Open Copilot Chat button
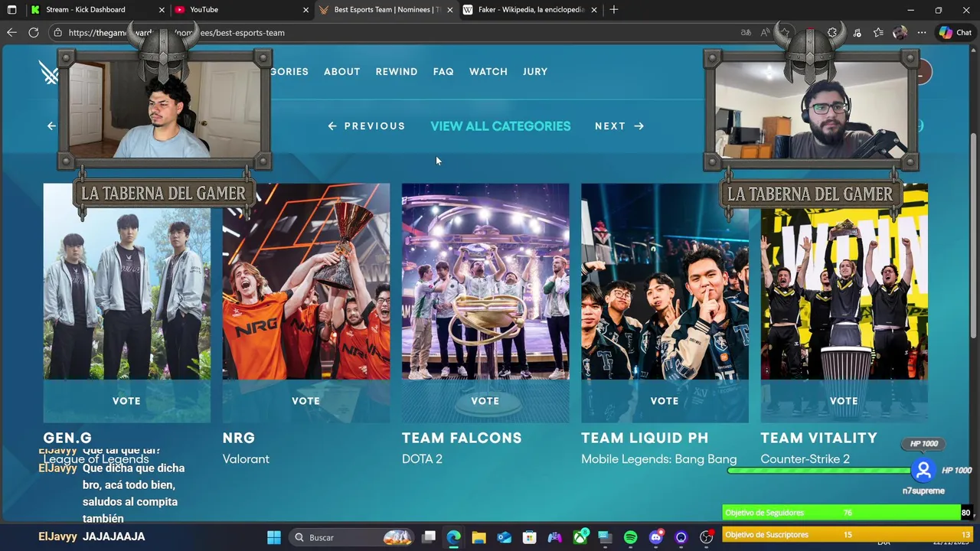Image resolution: width=980 pixels, height=551 pixels. point(955,32)
